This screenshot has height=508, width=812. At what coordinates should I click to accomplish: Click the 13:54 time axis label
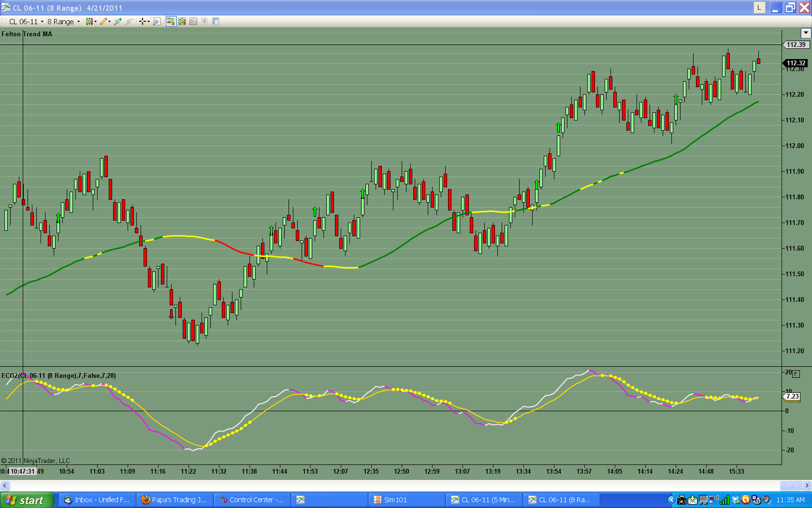point(554,471)
